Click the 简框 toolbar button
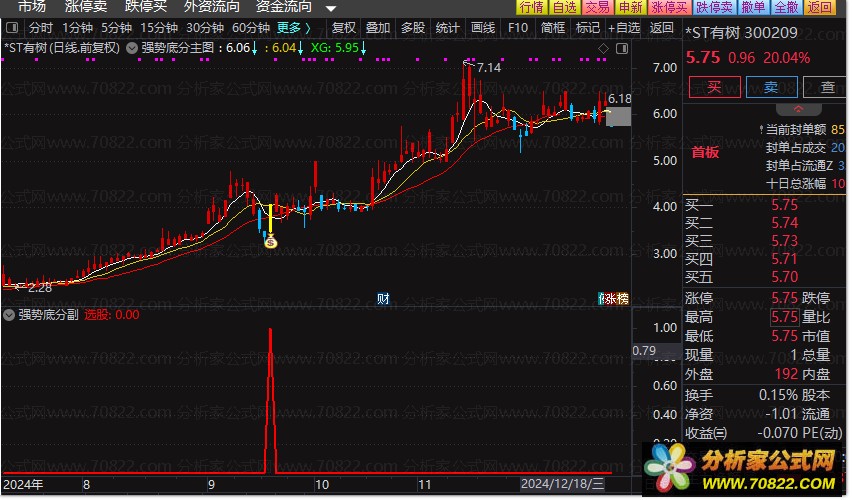The width and height of the screenshot is (852, 500). tap(553, 27)
